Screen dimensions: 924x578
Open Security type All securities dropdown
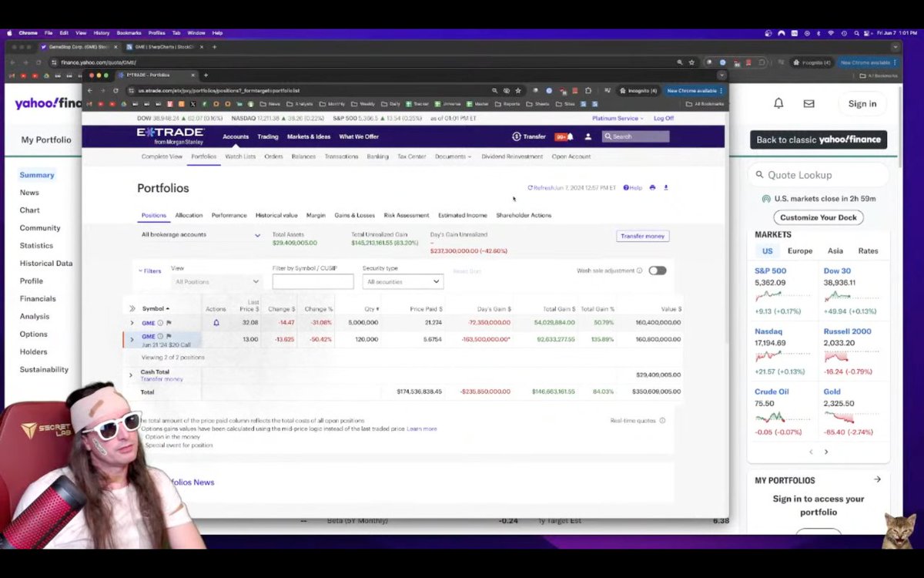click(x=403, y=282)
